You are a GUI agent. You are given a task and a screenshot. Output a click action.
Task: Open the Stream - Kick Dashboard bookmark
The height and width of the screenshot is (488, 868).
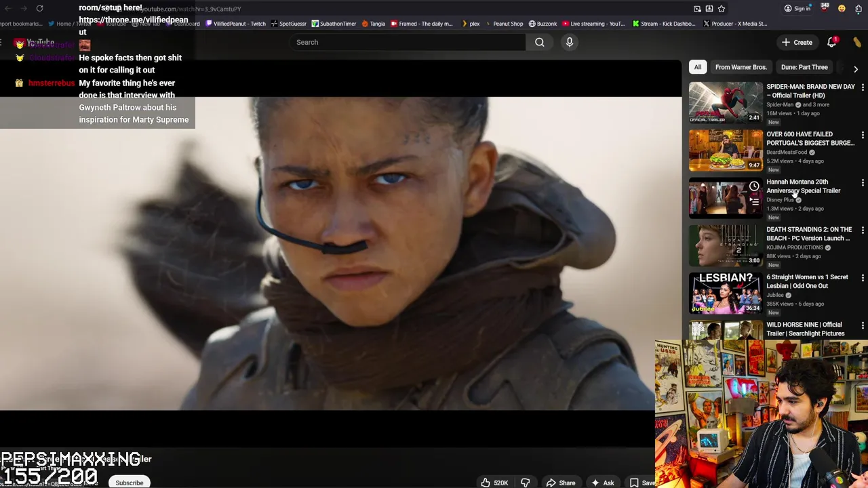point(664,24)
